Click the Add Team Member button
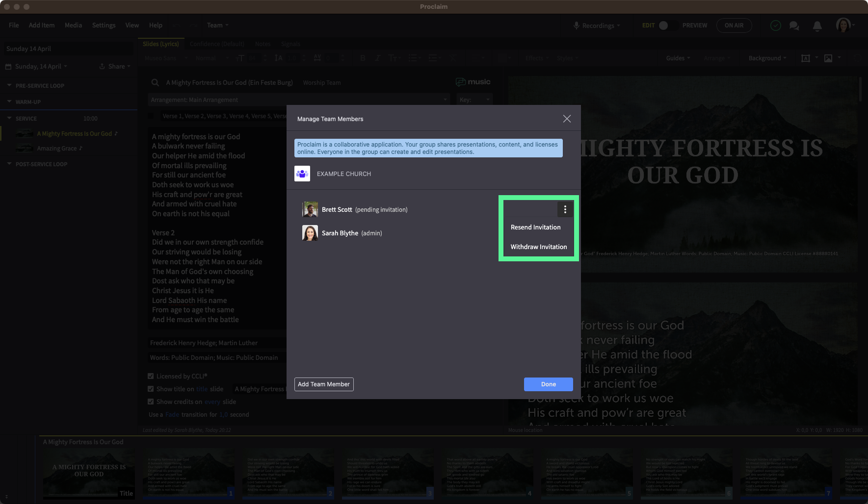This screenshot has width=868, height=504. pos(324,384)
